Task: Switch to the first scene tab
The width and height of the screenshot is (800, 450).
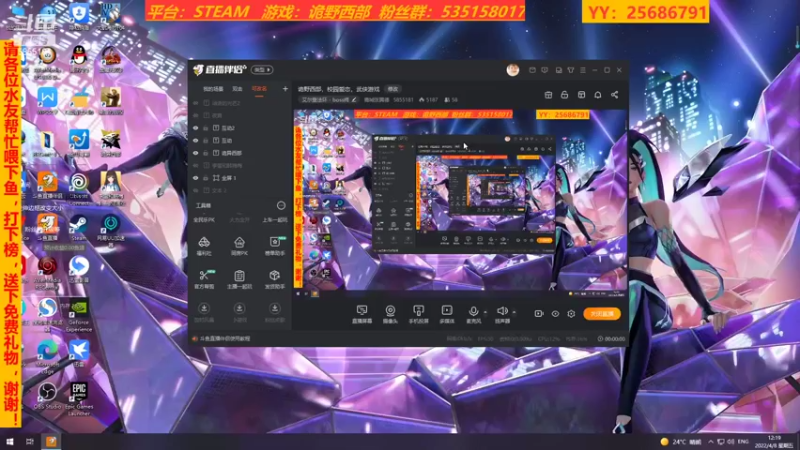Action: pos(213,89)
